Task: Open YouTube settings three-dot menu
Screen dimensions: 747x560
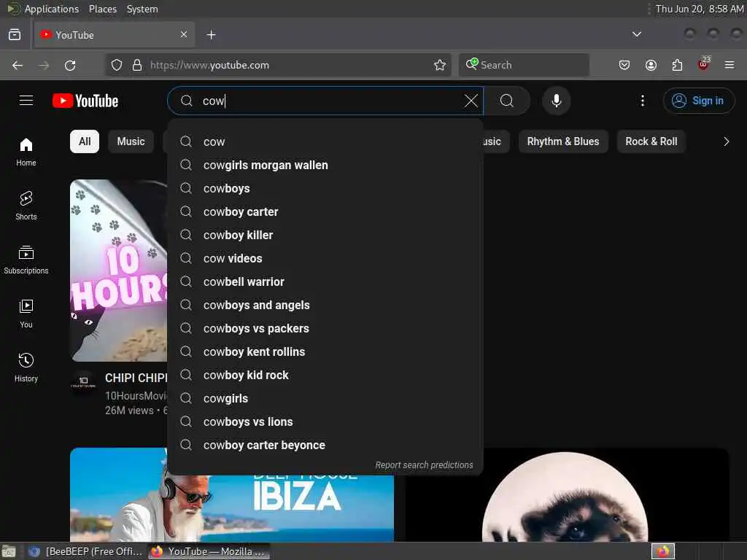Action: (642, 101)
